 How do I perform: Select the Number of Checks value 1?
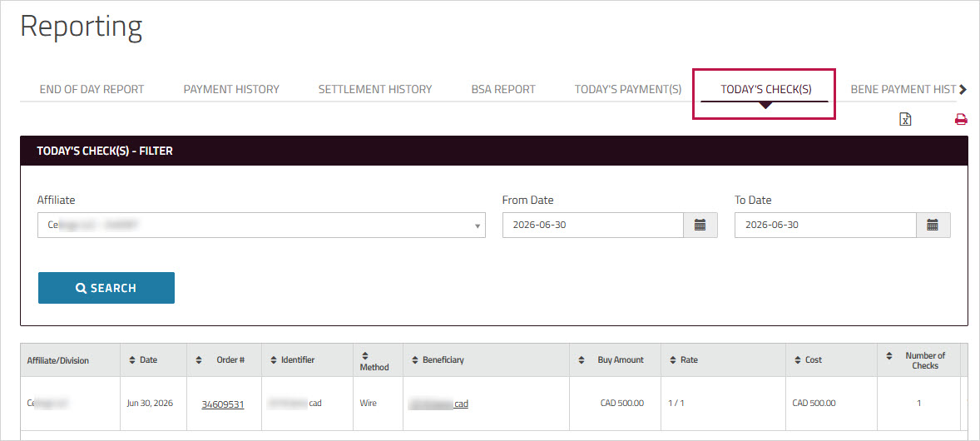tap(918, 404)
